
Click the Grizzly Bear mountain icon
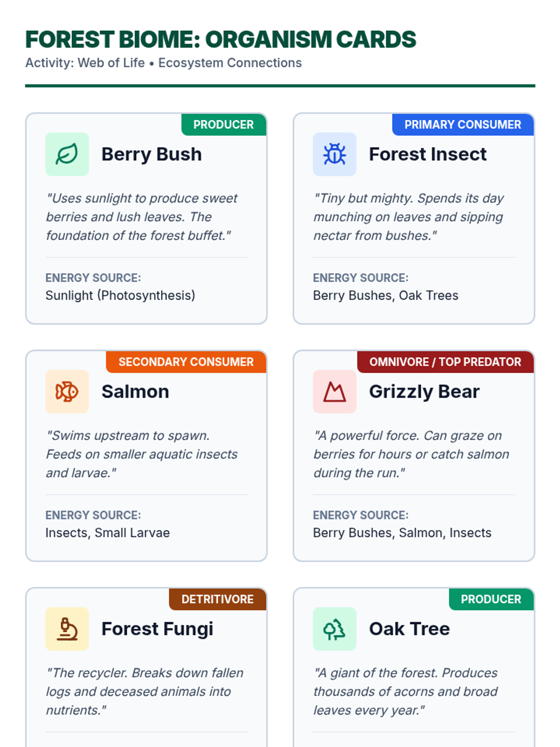pos(334,391)
